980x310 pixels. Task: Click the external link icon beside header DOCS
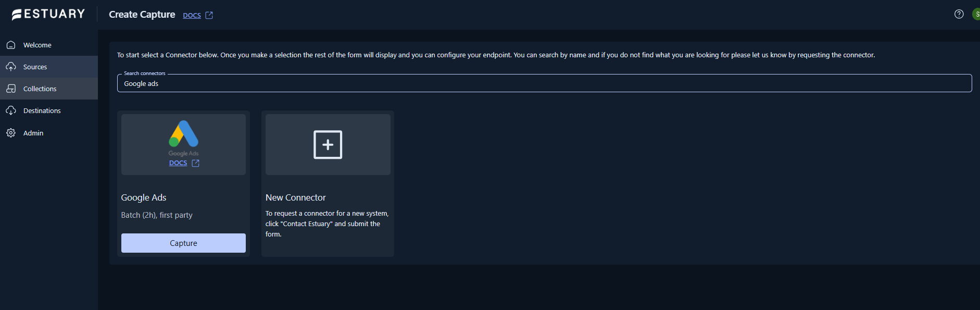point(209,15)
